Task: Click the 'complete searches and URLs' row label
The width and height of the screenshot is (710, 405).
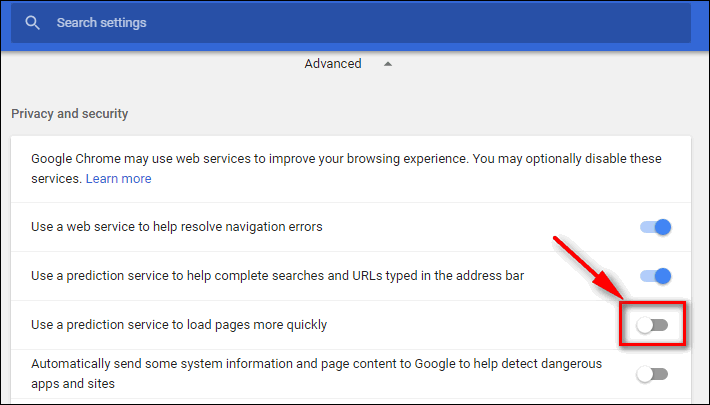Action: (278, 276)
